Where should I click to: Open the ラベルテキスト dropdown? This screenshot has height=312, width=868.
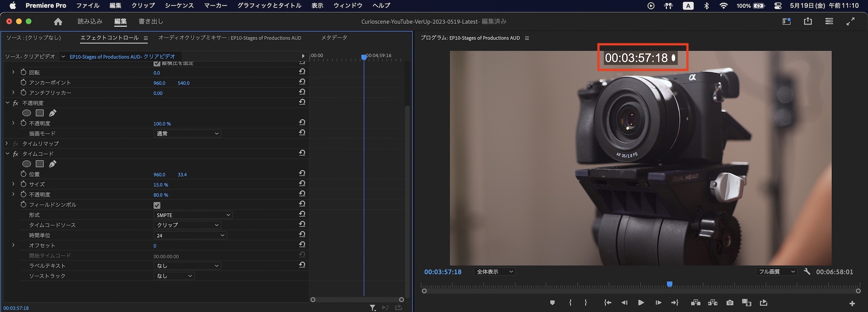[x=187, y=266]
